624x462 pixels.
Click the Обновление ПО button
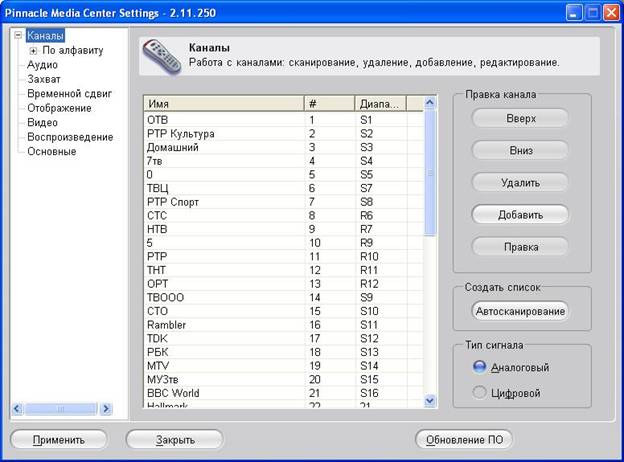(464, 440)
